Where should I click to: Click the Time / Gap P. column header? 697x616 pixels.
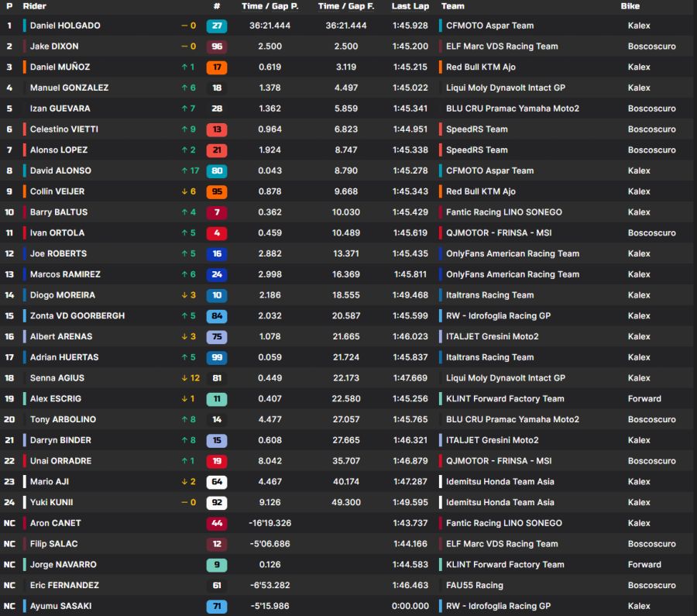270,6
